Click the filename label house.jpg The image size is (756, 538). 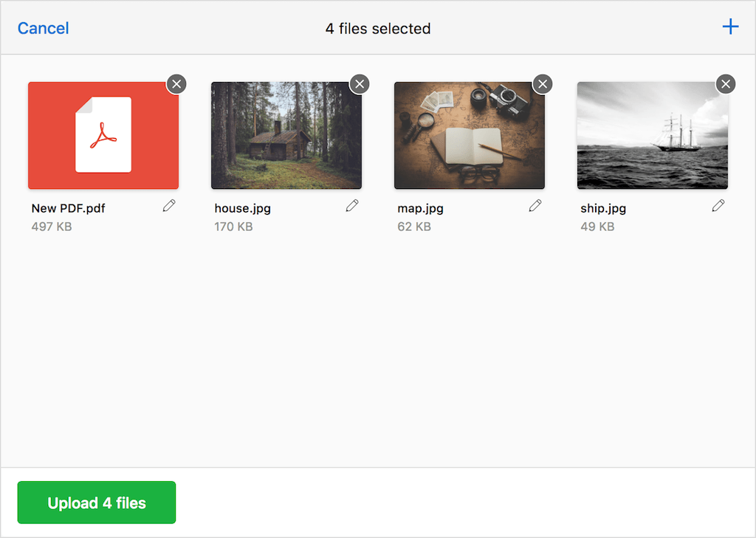(242, 208)
